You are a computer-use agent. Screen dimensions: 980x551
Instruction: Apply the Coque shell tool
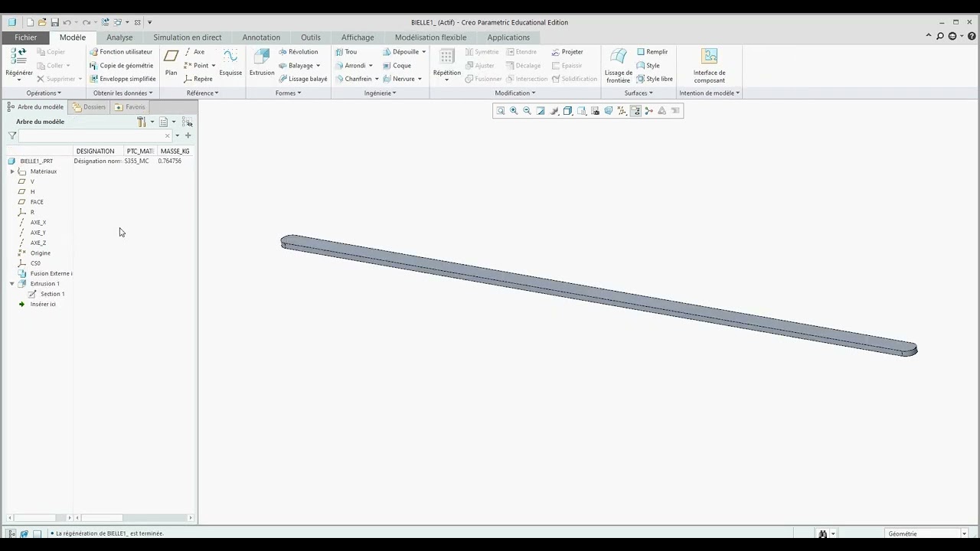point(397,66)
